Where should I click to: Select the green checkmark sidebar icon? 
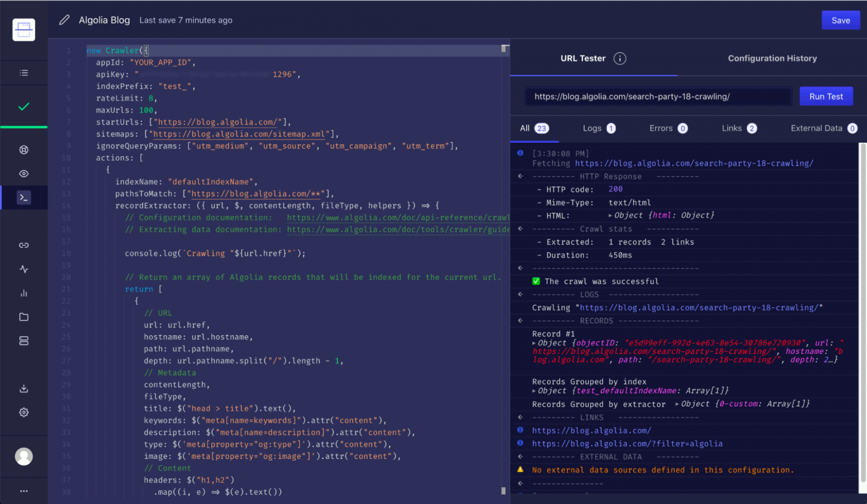(24, 106)
